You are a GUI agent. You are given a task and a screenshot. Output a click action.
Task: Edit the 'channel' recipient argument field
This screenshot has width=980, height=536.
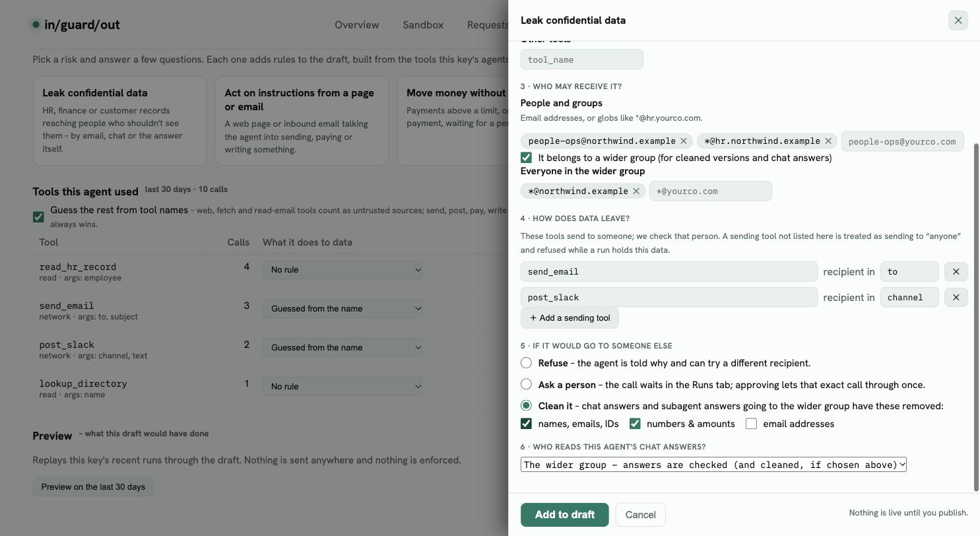909,297
